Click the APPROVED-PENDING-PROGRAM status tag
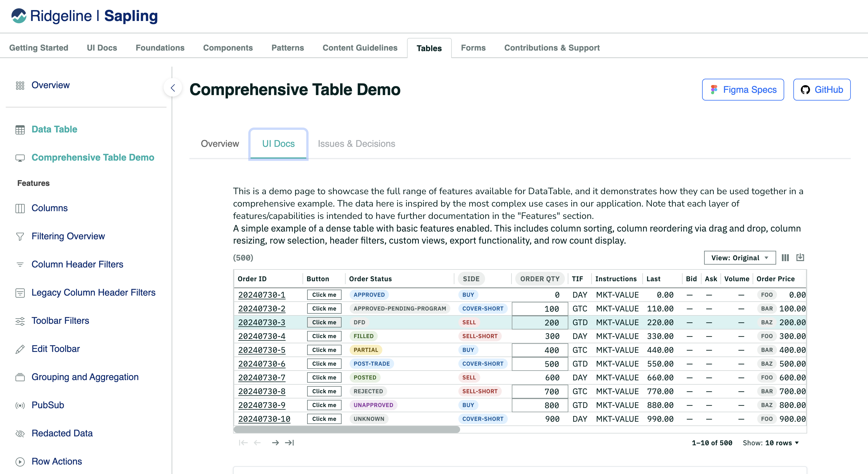The image size is (868, 474). (400, 309)
